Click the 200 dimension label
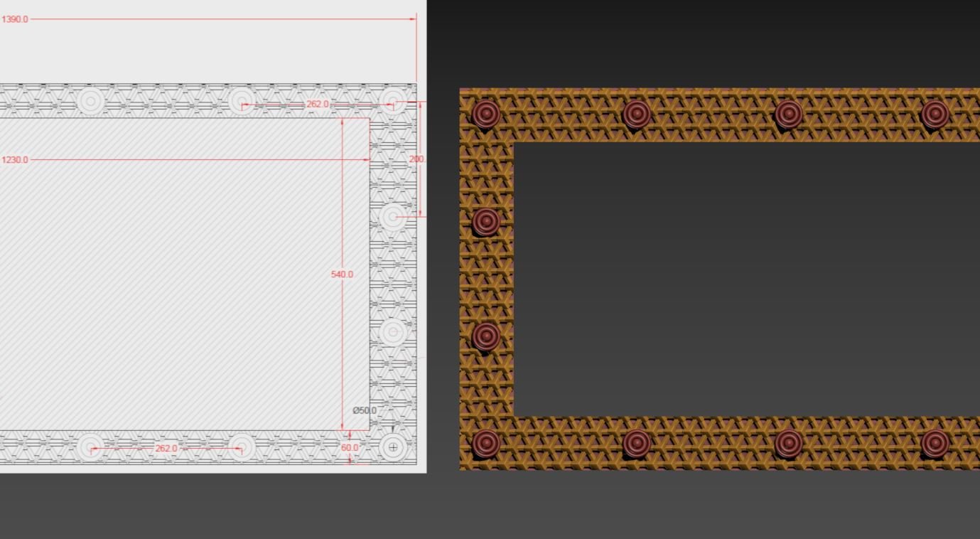 [x=417, y=159]
